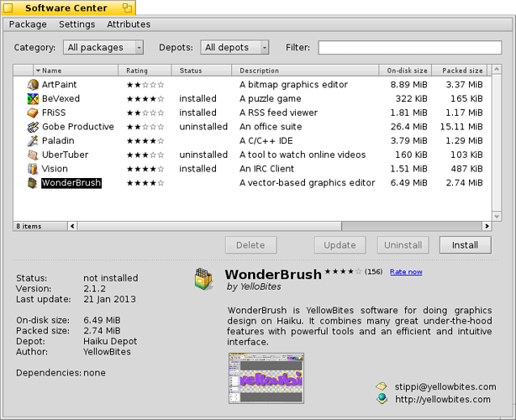Click the Uninstall button
The height and width of the screenshot is (420, 516).
coord(403,245)
